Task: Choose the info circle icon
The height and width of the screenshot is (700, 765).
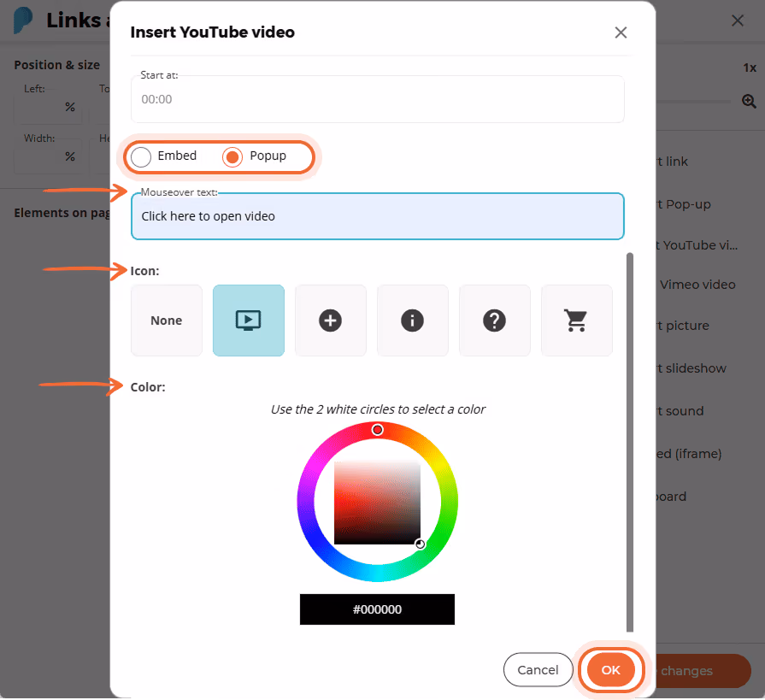Action: click(x=412, y=321)
